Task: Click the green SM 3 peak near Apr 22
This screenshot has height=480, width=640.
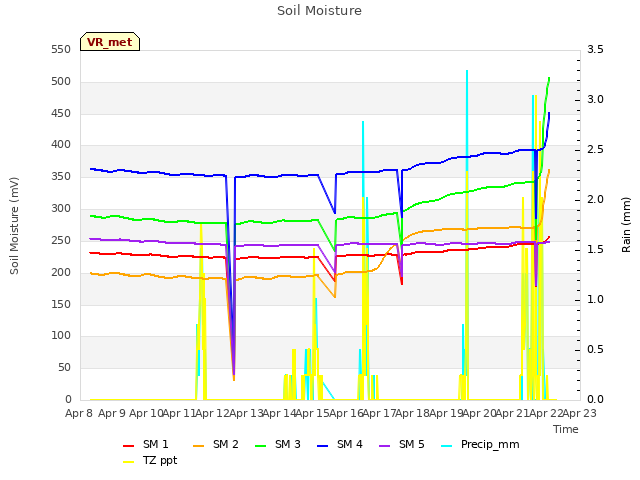Action: tap(549, 78)
